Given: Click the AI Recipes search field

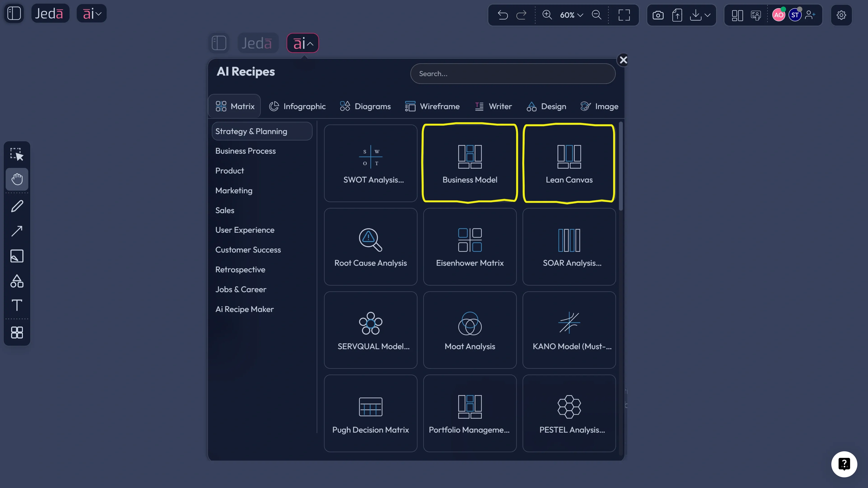Looking at the screenshot, I should (x=513, y=74).
